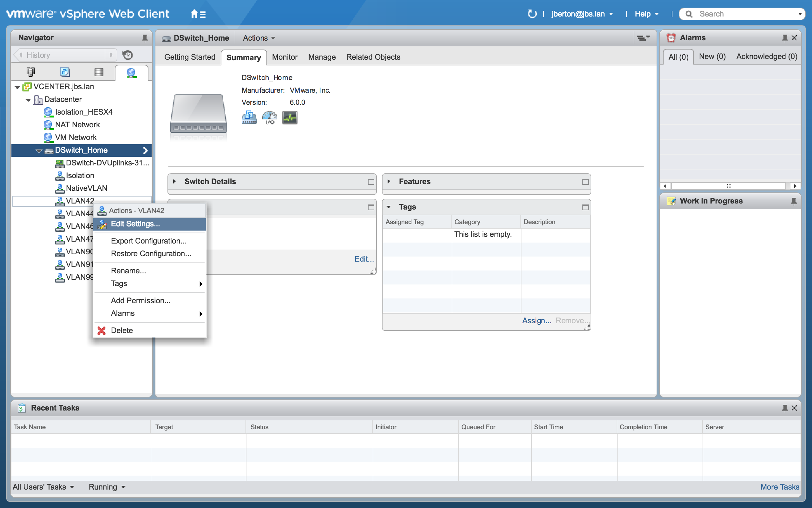
Task: Switch to the Monitor tab
Action: (285, 57)
